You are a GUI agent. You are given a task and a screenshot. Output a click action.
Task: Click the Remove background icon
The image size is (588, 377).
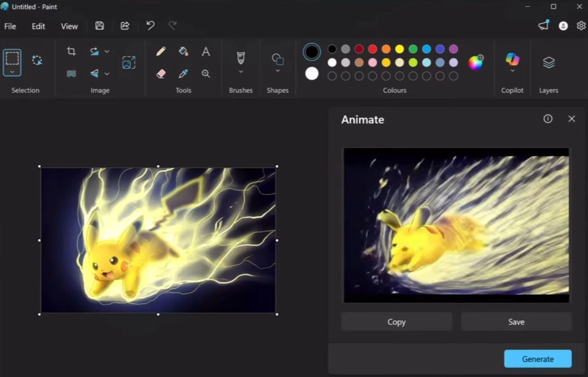coord(71,74)
